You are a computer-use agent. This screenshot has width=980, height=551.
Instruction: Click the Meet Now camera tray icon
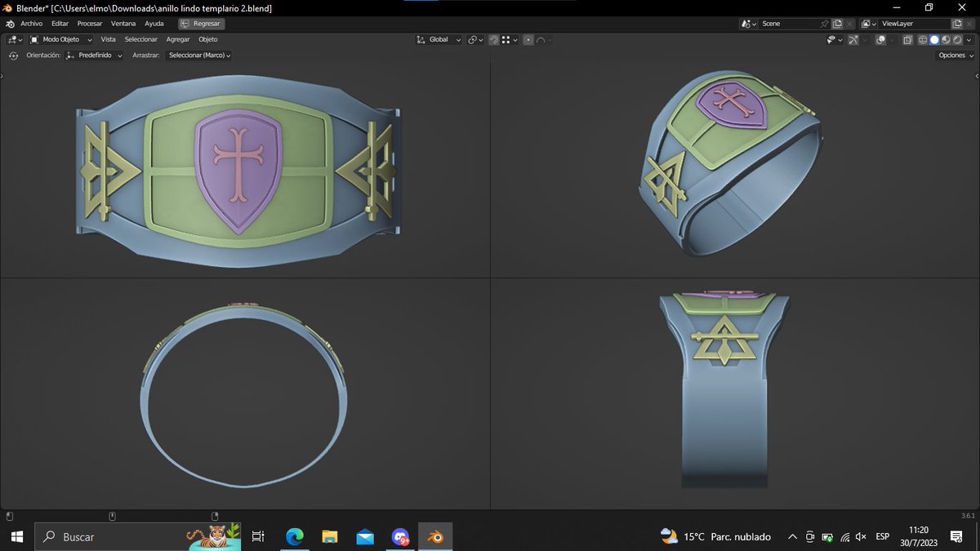click(x=809, y=536)
